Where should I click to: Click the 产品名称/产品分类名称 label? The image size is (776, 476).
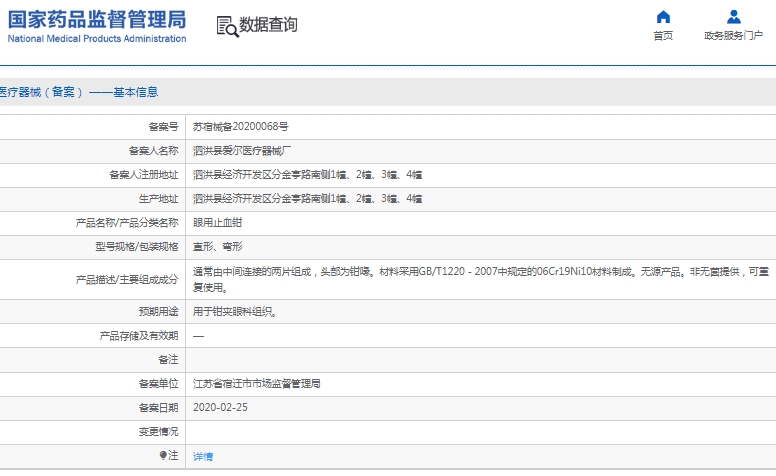(127, 223)
